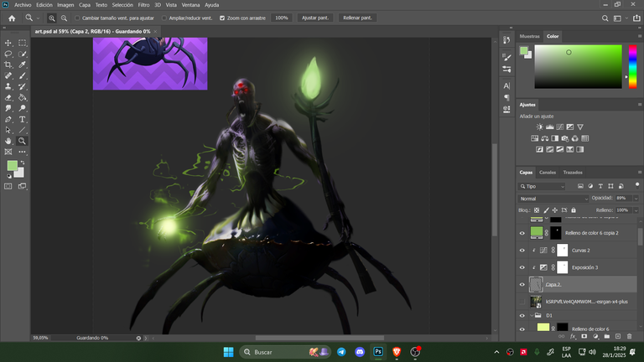Select the Path Selection arrow tool
This screenshot has height=362, width=644.
tap(8, 130)
